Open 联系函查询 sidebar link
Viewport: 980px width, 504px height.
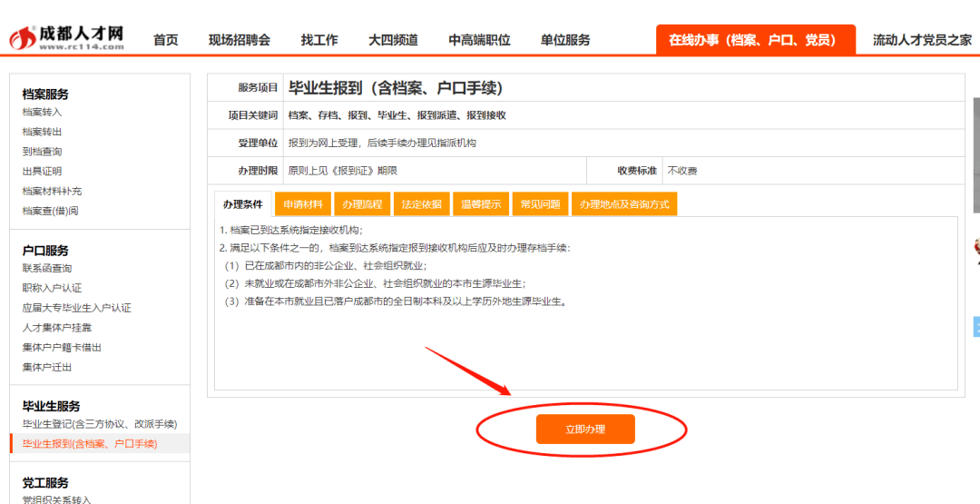[x=47, y=268]
